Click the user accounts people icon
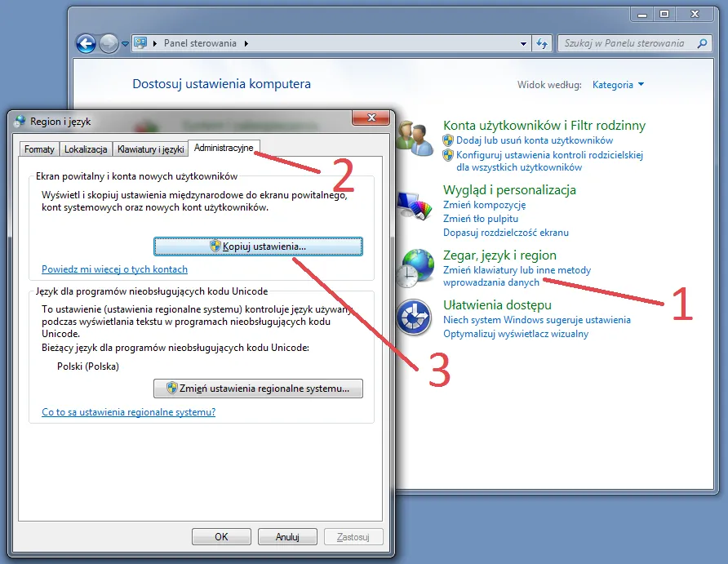 tap(415, 138)
